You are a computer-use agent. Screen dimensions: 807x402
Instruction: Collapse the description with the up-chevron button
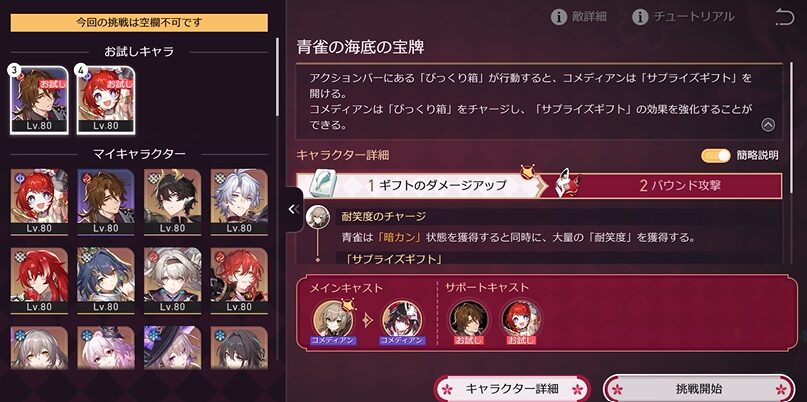pos(768,125)
